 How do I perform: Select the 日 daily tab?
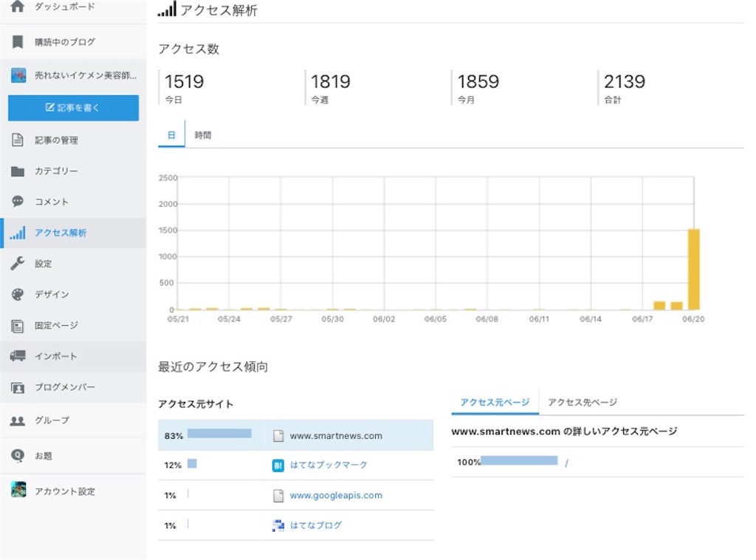click(171, 134)
